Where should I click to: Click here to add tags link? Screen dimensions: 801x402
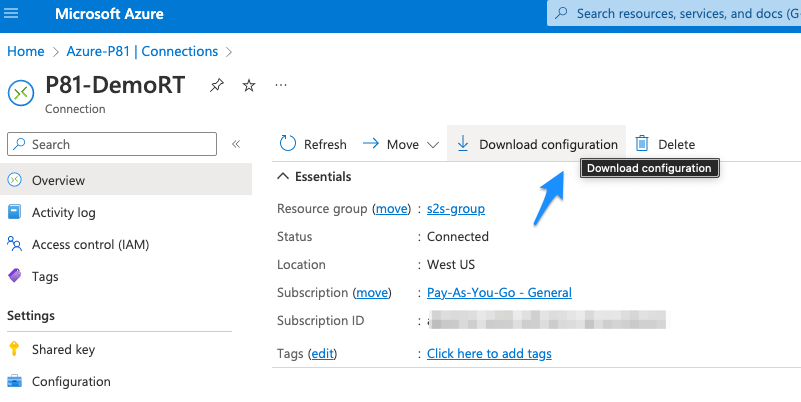[489, 353]
